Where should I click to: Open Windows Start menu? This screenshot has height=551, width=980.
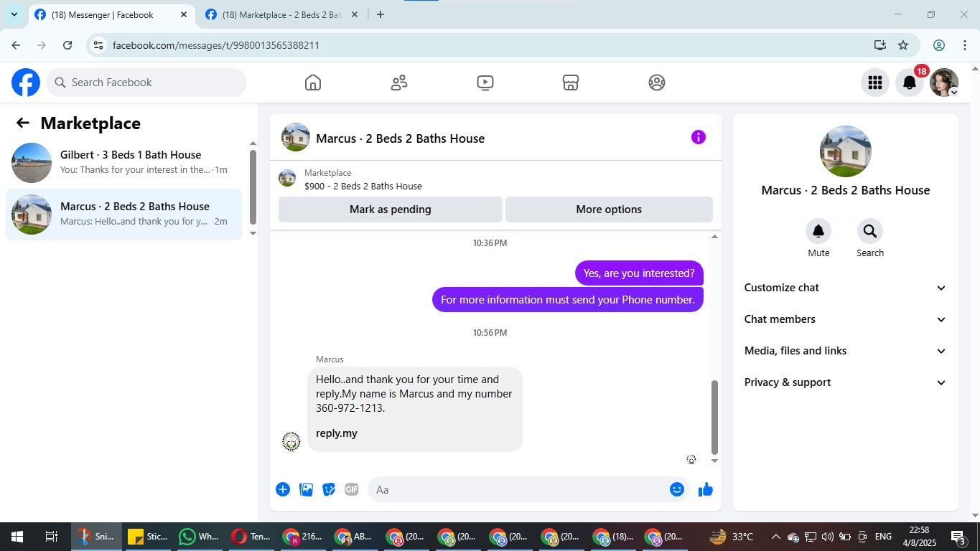(17, 537)
